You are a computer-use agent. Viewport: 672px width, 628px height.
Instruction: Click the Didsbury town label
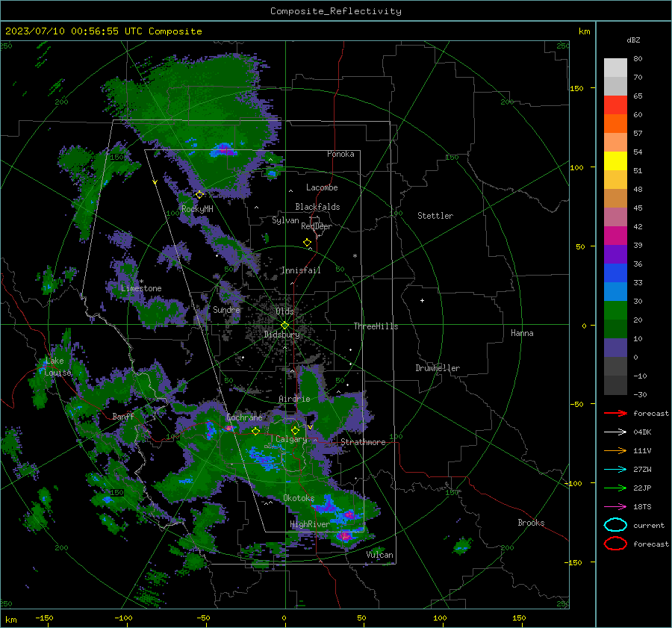pyautogui.click(x=282, y=335)
